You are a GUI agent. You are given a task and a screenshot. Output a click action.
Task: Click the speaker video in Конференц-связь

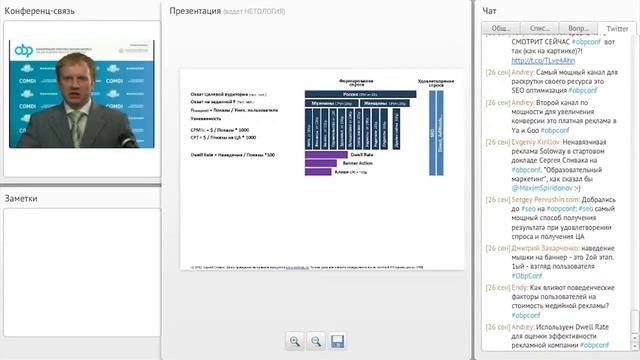(82, 94)
